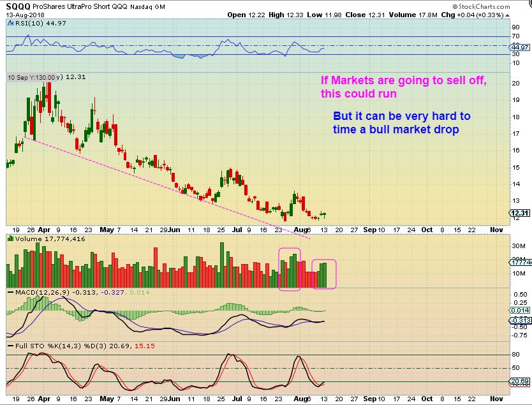
Task: Click the pink 'If Markets are going to sell off' note
Action: pyautogui.click(x=403, y=87)
